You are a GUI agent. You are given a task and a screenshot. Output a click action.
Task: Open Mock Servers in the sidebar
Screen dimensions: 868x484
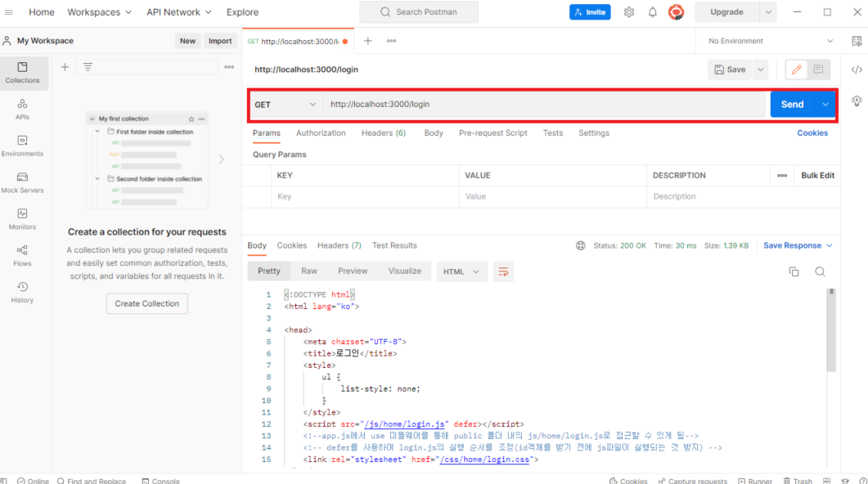pos(23,182)
